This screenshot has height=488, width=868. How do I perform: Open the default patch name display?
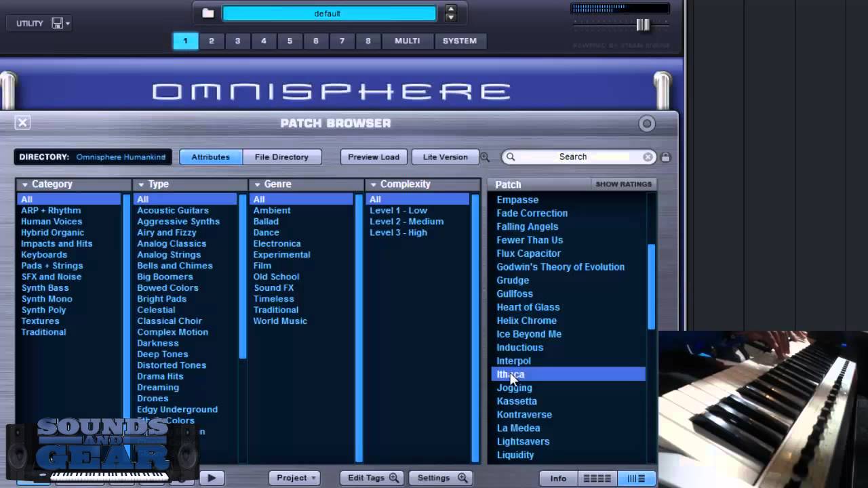[329, 14]
